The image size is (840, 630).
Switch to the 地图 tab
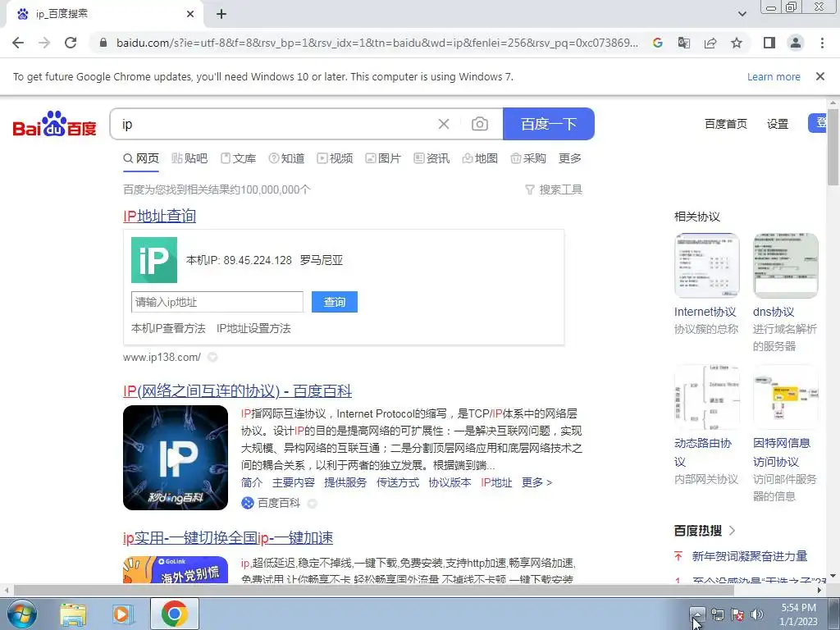point(480,158)
